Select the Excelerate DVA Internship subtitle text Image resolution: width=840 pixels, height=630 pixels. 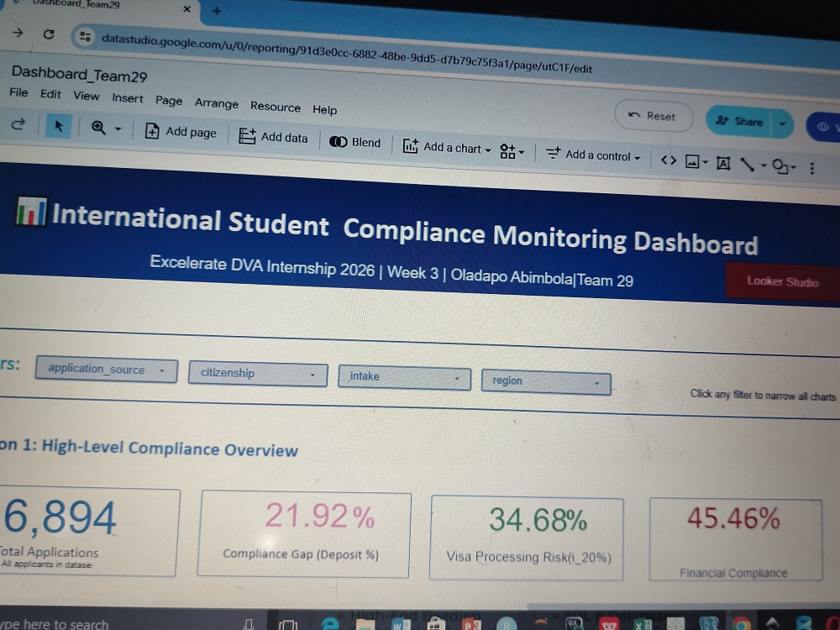pyautogui.click(x=391, y=271)
